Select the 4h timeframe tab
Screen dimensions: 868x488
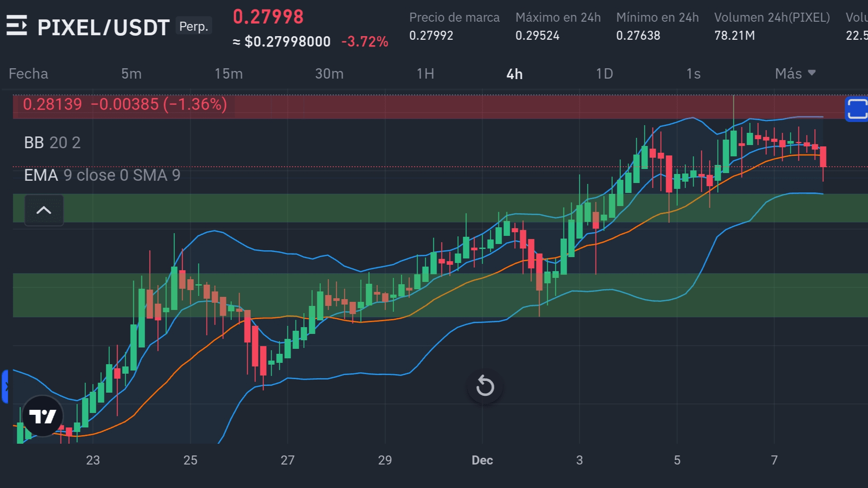(x=514, y=74)
